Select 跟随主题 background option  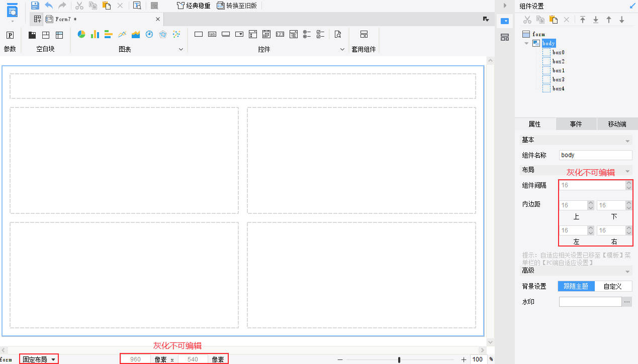[x=576, y=286]
